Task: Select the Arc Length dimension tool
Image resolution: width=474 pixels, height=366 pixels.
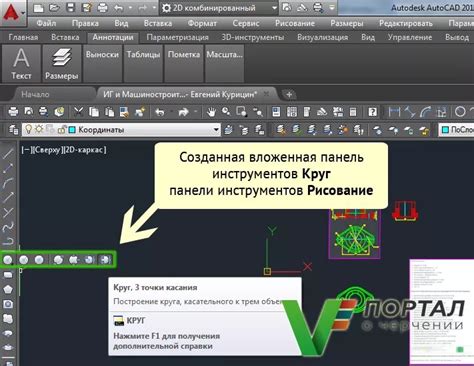Action: click(426, 112)
